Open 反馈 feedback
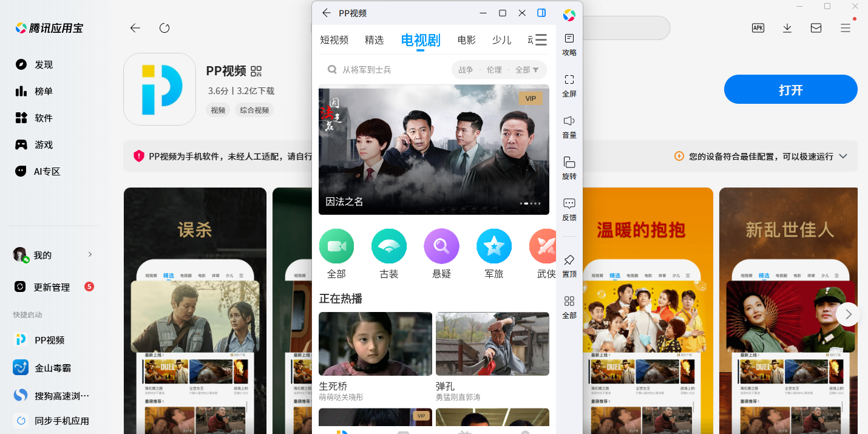This screenshot has height=434, width=868. point(569,209)
